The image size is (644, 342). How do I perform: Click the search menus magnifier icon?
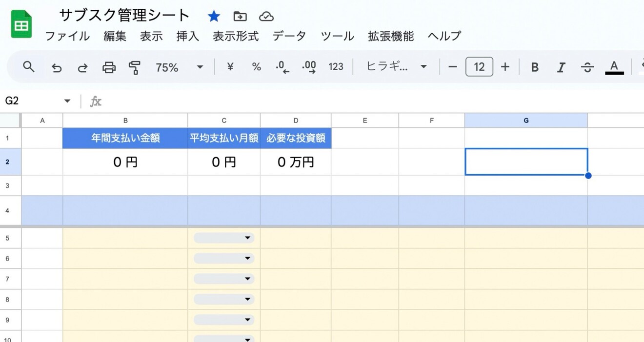[x=29, y=67]
